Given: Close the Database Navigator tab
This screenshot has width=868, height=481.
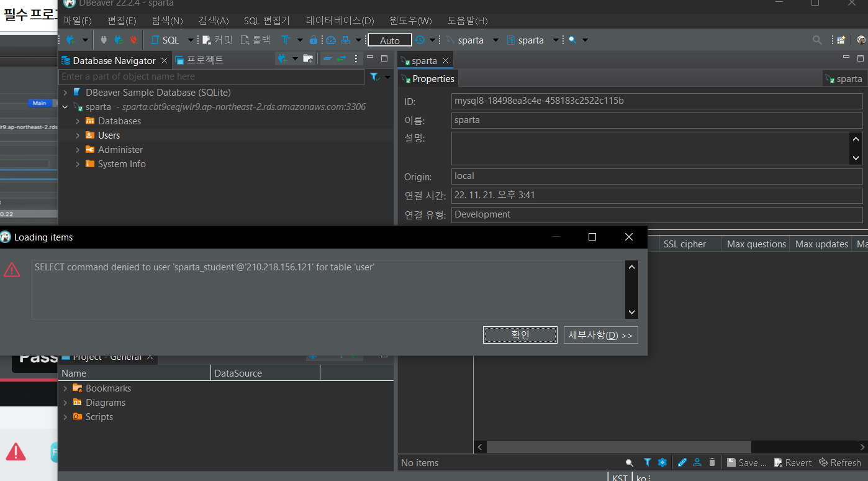Looking at the screenshot, I should 164,60.
